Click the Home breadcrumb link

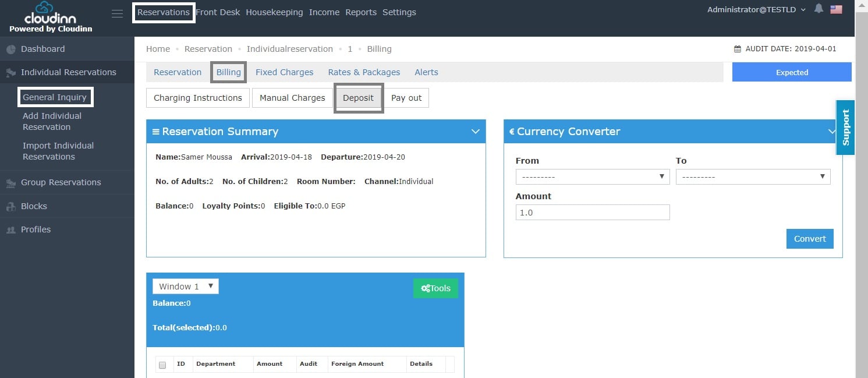(x=158, y=49)
